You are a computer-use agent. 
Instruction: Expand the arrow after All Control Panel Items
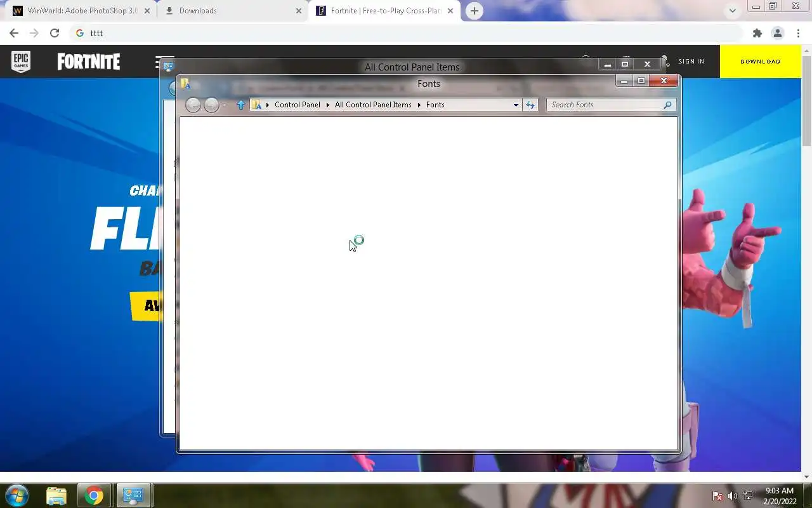click(x=419, y=105)
